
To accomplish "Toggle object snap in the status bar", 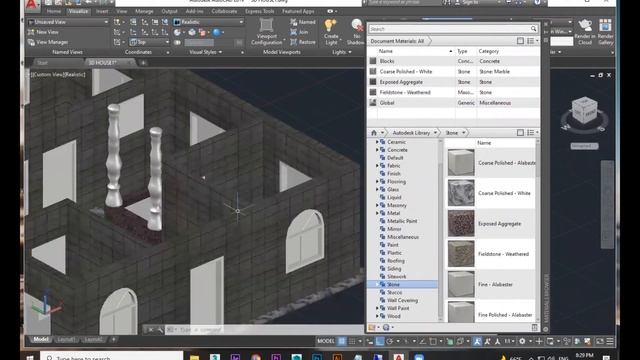I will [x=433, y=341].
